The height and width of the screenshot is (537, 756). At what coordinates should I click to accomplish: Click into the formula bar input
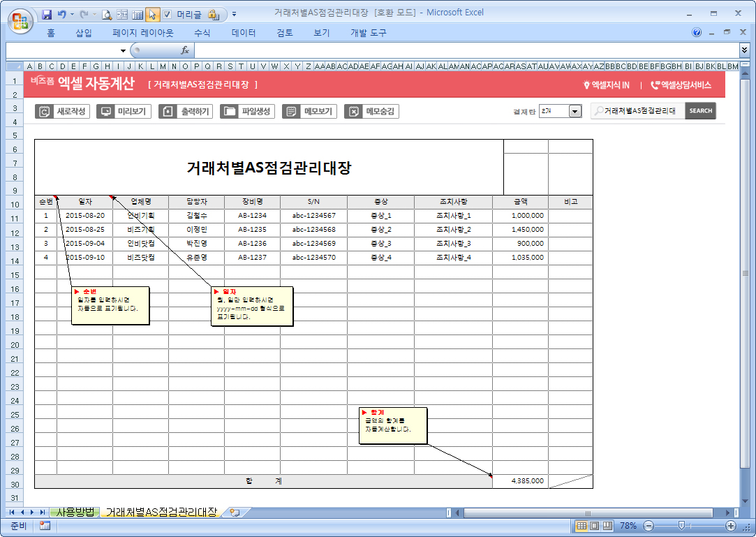tap(466, 50)
